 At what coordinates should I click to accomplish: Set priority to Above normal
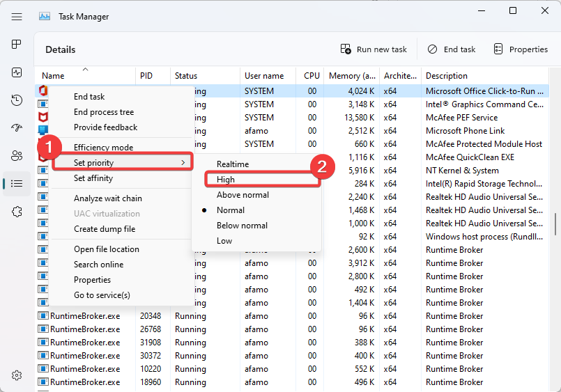pos(243,195)
